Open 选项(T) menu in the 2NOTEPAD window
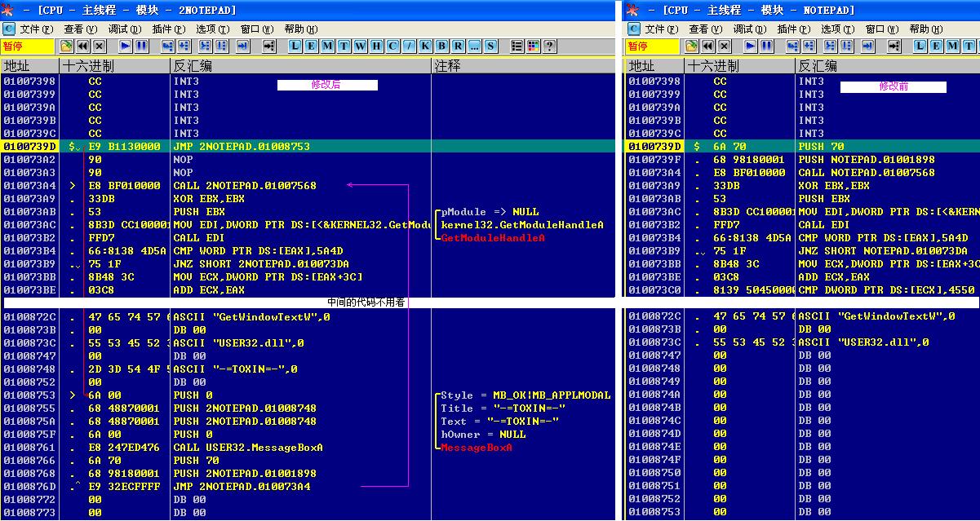 213,29
